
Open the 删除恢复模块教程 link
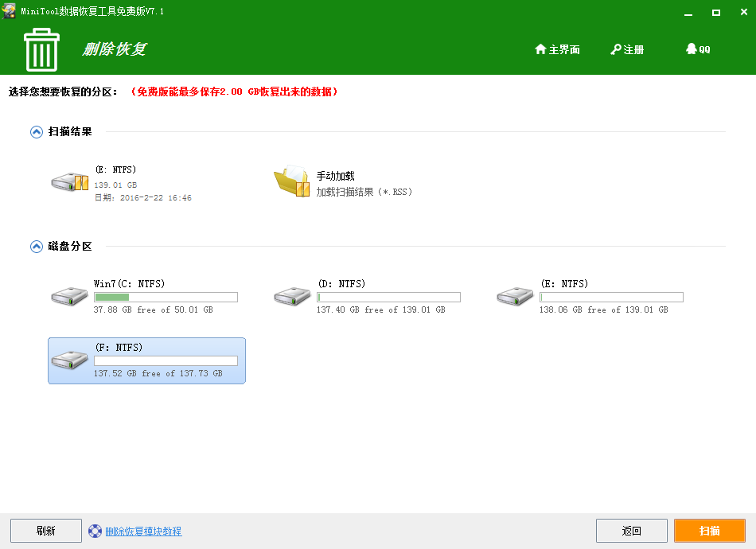click(143, 531)
